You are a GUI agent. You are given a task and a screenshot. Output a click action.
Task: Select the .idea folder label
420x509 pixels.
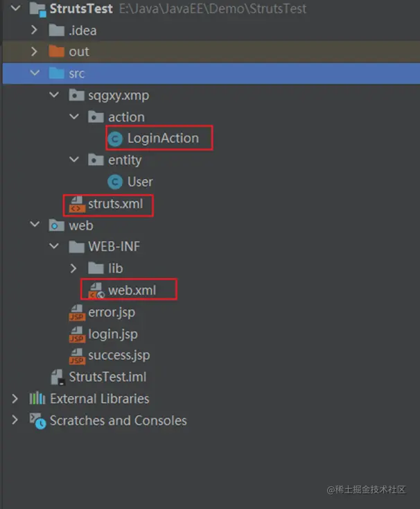pyautogui.click(x=82, y=31)
